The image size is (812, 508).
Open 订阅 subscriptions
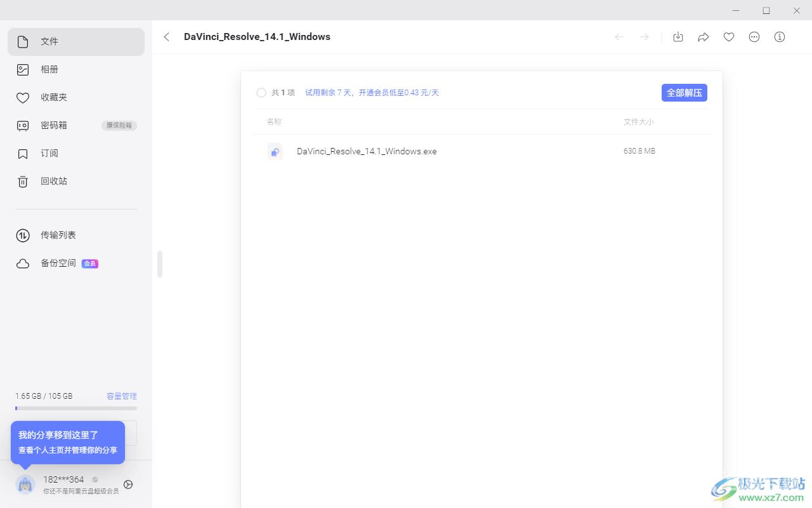[76, 154]
